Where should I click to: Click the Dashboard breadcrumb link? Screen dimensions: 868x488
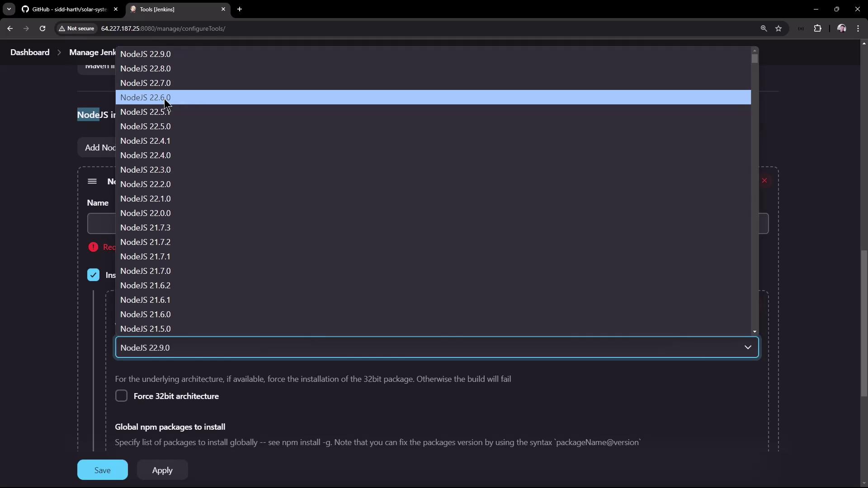click(30, 52)
